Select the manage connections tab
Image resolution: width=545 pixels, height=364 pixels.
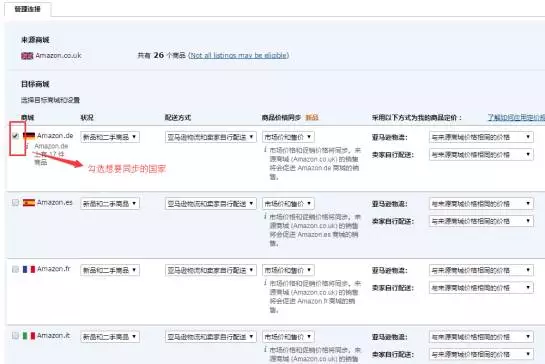(27, 9)
